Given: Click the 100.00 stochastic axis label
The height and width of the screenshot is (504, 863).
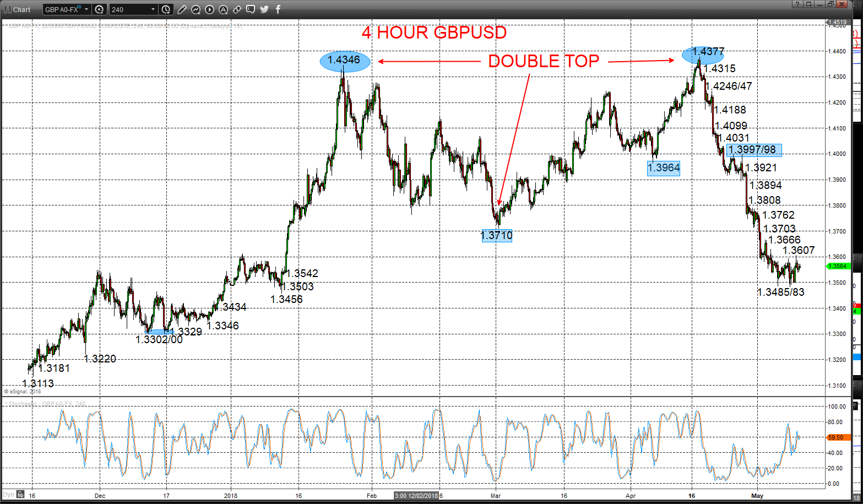Looking at the screenshot, I should coord(837,407).
